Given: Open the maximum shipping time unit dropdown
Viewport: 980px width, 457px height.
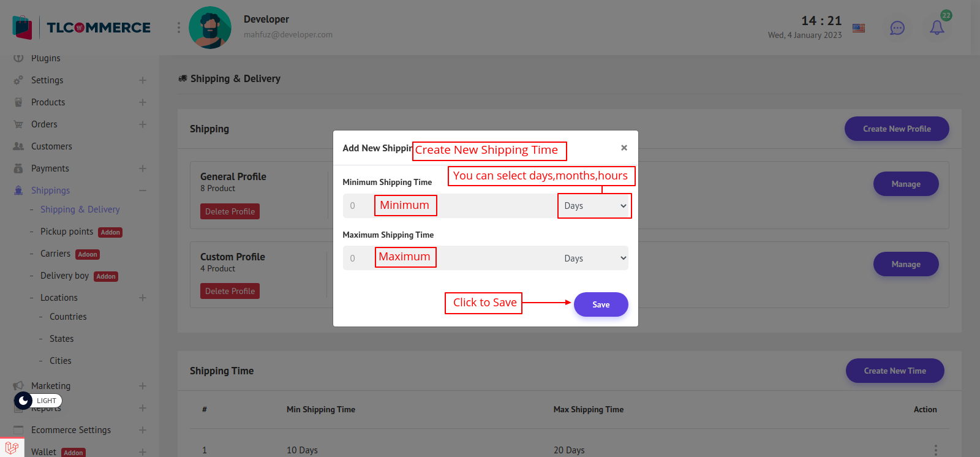Looking at the screenshot, I should point(594,259).
